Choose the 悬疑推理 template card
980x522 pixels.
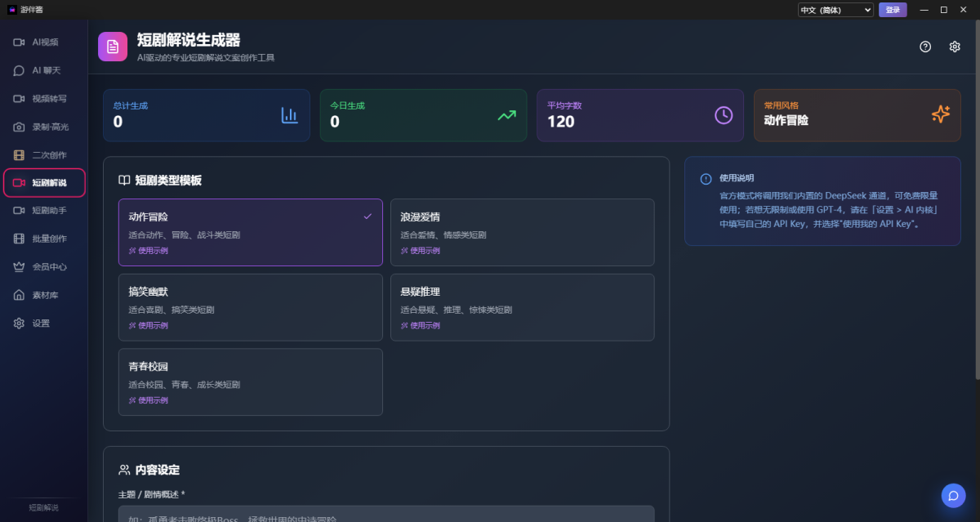[522, 307]
